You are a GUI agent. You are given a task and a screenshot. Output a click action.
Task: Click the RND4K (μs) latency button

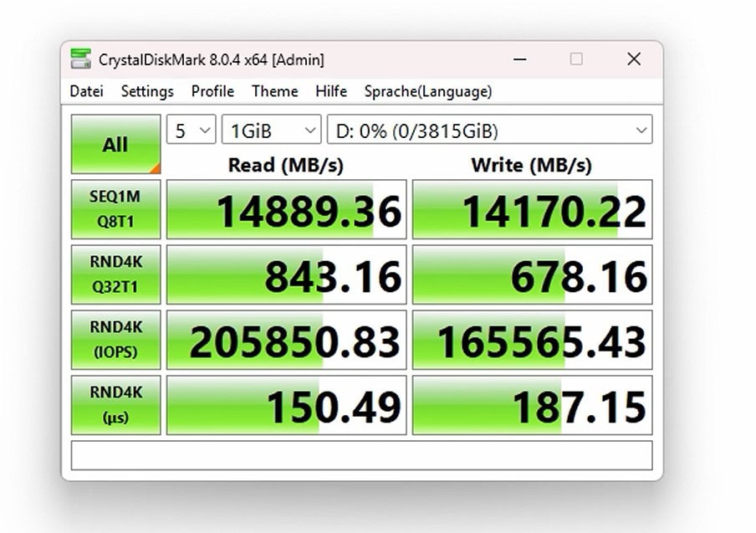pyautogui.click(x=115, y=405)
